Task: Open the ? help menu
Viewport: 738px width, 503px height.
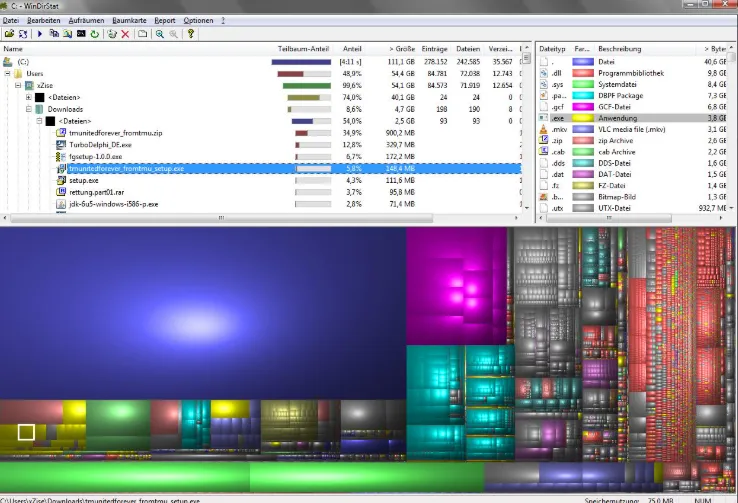Action: 223,20
